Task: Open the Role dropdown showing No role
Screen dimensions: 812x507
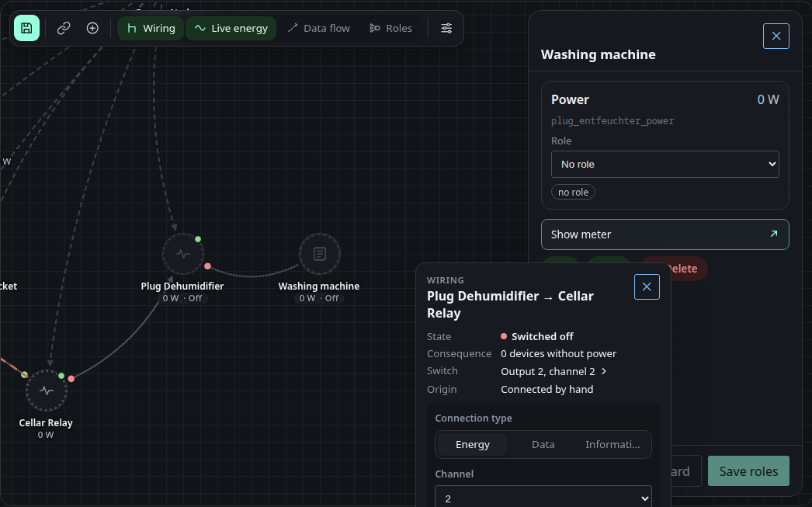Action: (x=665, y=164)
